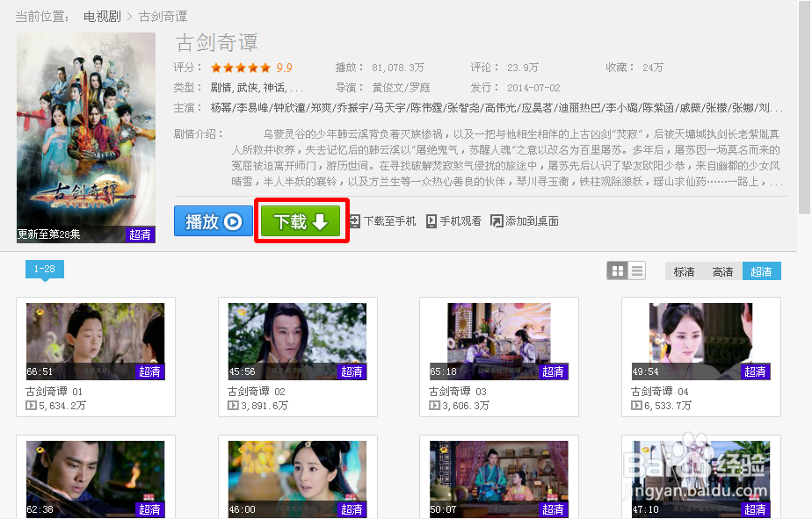
Task: Click director 黄俊文/罗庭 text
Action: [401, 88]
